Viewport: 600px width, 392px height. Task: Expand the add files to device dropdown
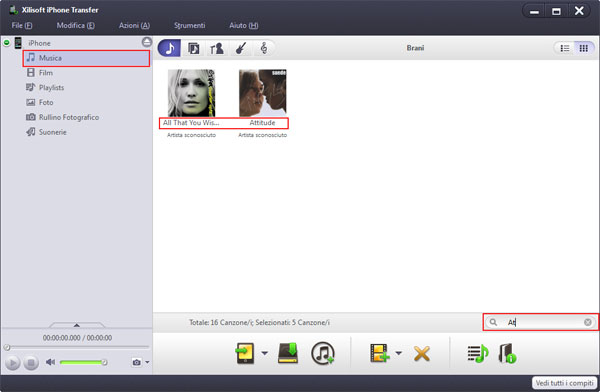click(x=265, y=353)
